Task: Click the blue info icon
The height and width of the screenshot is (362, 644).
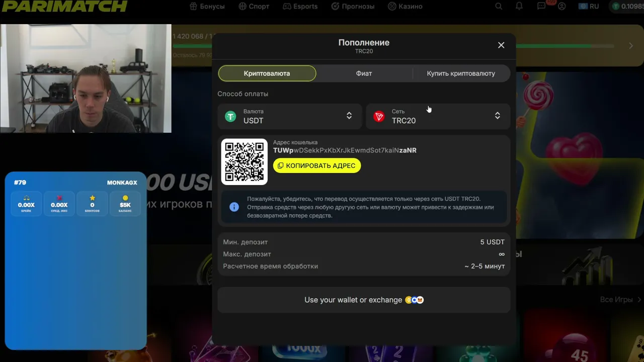Action: [234, 207]
